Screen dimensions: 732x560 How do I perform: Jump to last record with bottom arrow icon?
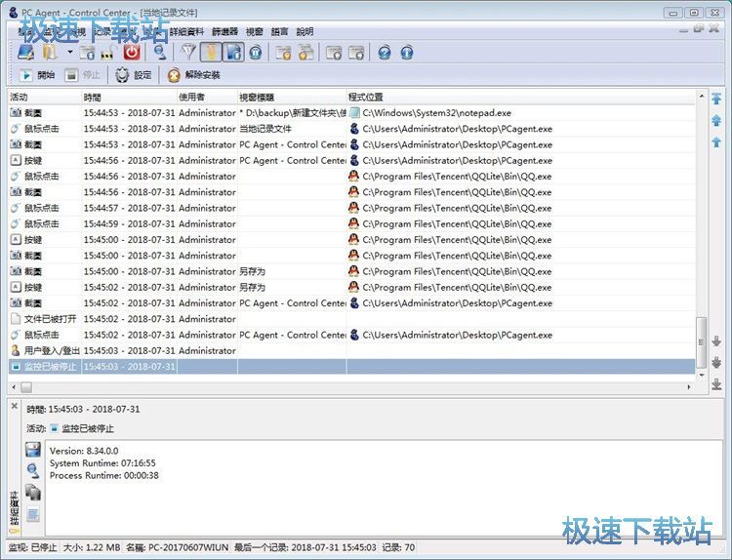click(716, 384)
